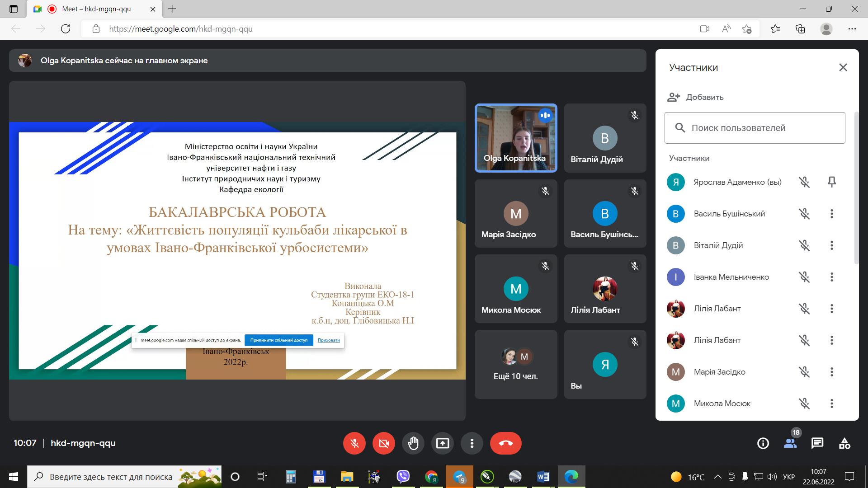Click Припинити спільний доступ to stop sharing
This screenshot has width=868, height=488.
tap(279, 340)
